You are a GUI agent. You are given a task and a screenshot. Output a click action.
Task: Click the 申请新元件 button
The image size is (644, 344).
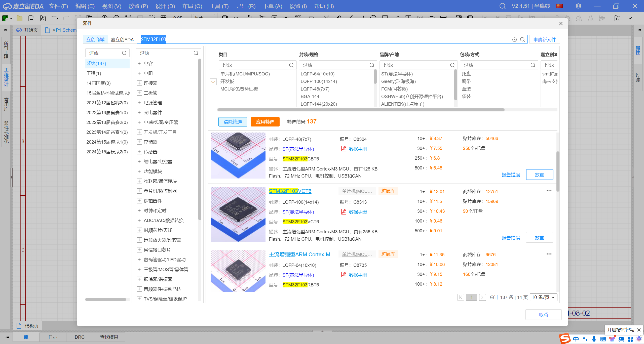tap(544, 39)
